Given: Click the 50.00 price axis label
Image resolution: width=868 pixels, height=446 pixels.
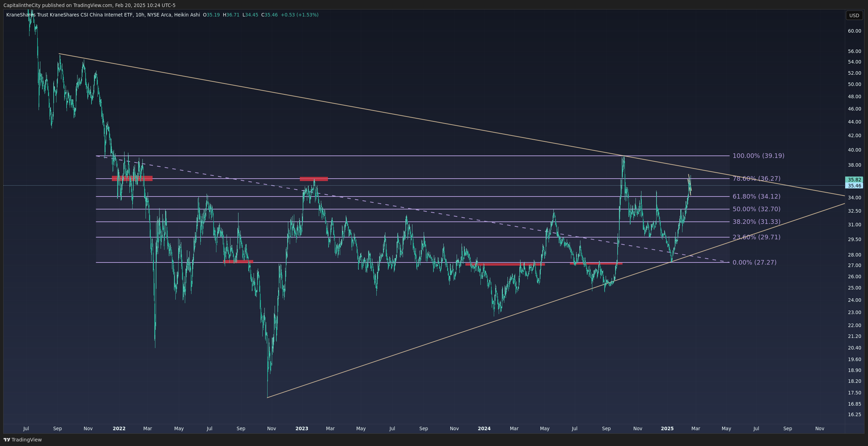Looking at the screenshot, I should click(854, 84).
